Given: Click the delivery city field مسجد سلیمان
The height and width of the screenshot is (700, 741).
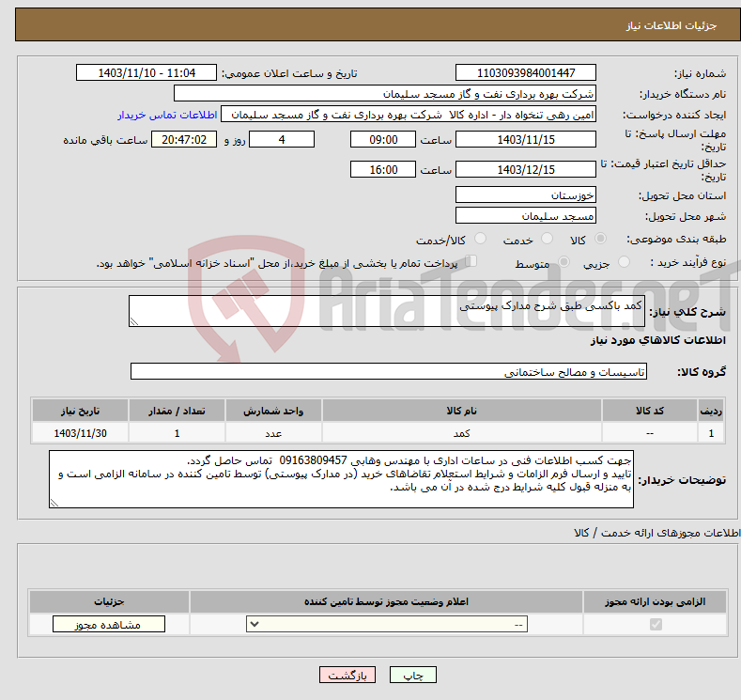Looking at the screenshot, I should pos(526,215).
